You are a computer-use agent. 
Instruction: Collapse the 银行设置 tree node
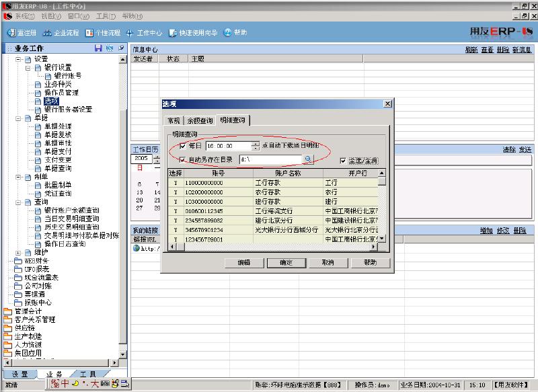coord(28,68)
